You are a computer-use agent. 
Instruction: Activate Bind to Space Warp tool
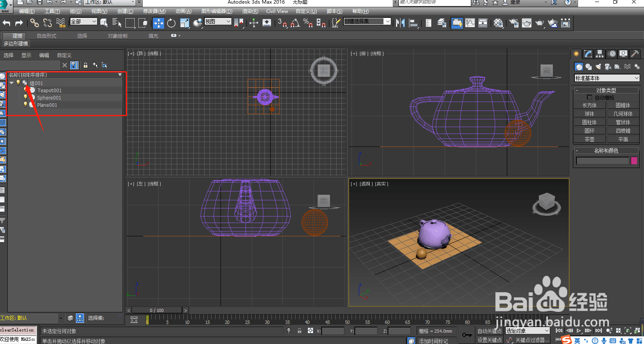click(x=61, y=23)
